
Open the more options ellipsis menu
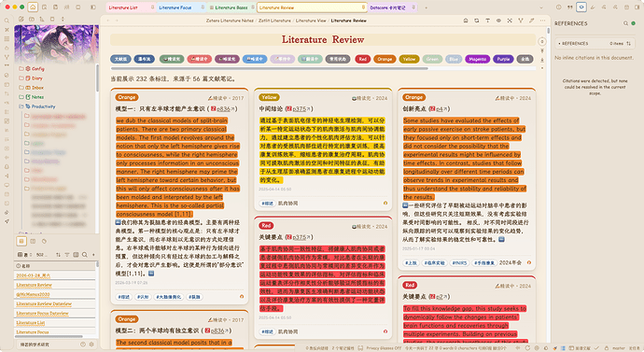[542, 21]
